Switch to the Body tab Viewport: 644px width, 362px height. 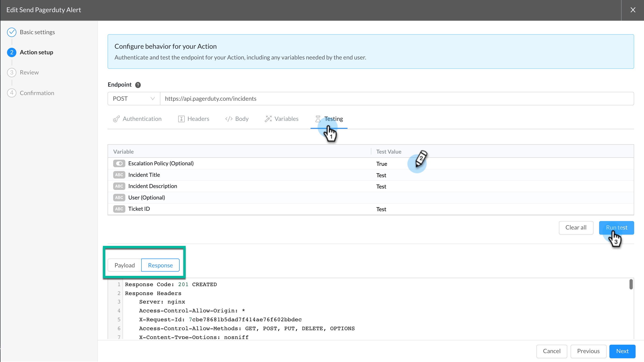click(237, 119)
